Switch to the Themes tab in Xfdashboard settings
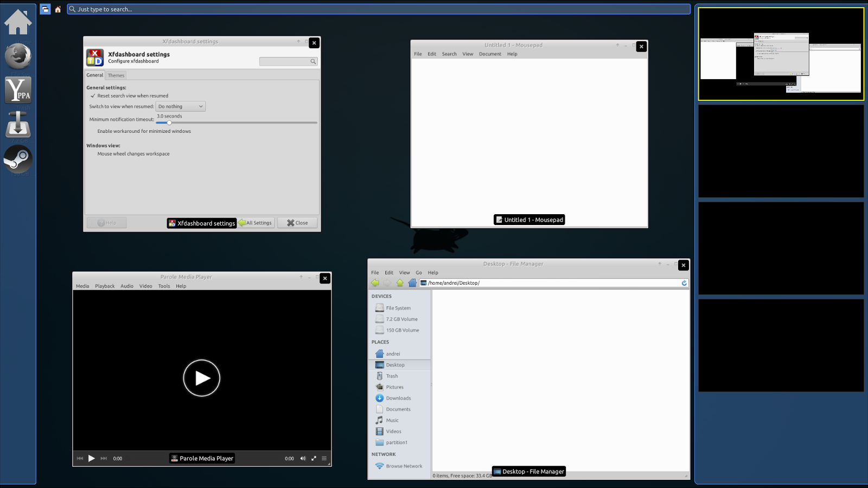868x488 pixels. [116, 75]
